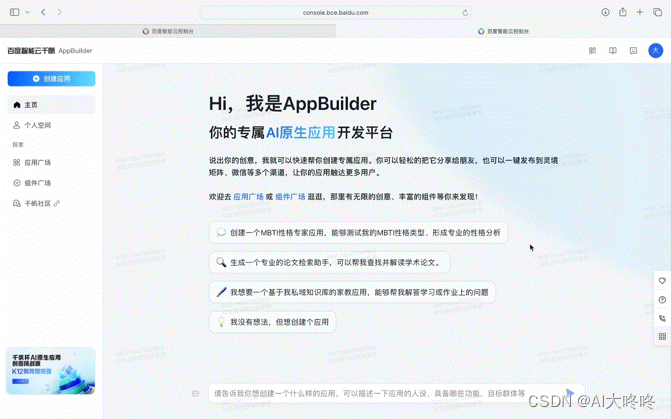The width and height of the screenshot is (671, 419).
Task: Click the phone contact icon on right edge
Action: [662, 318]
